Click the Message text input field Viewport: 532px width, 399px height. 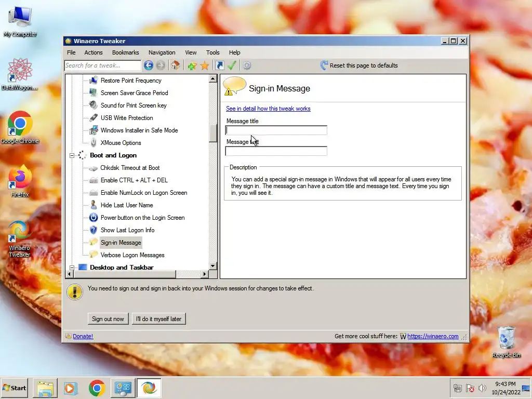[x=276, y=151]
